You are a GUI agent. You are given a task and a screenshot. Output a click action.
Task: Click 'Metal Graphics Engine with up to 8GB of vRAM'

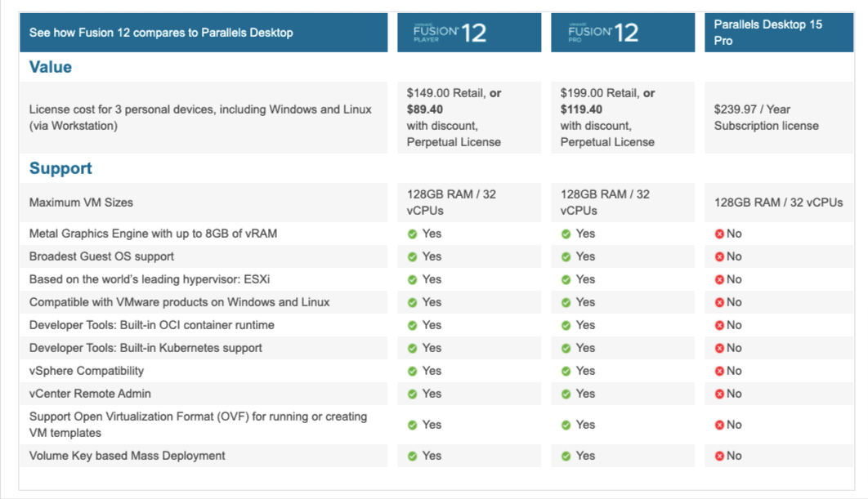[x=153, y=234]
